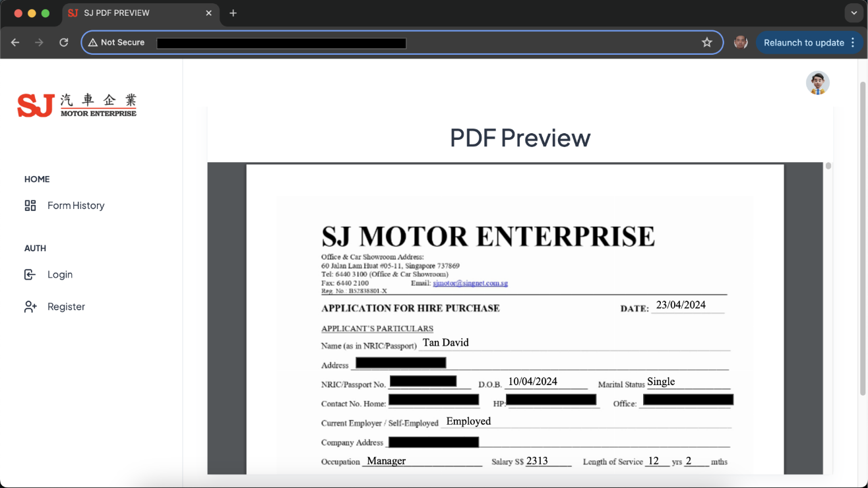
Task: Click the Chrome profile picture icon
Action: (741, 43)
